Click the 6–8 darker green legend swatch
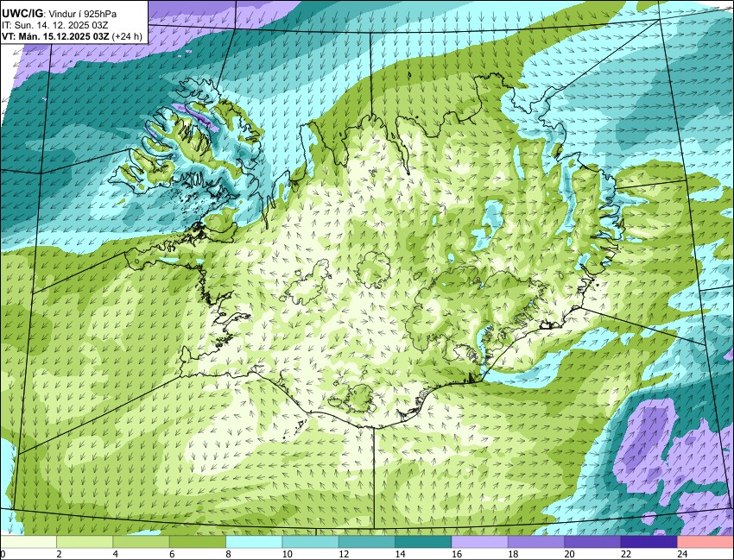This screenshot has width=734, height=560. click(198, 542)
